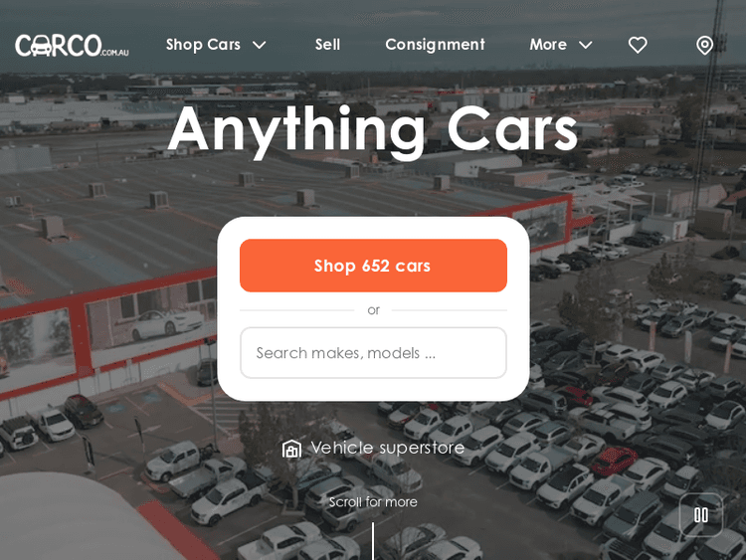Go to the Carco.com.au logo home
746x560 pixels.
click(72, 46)
